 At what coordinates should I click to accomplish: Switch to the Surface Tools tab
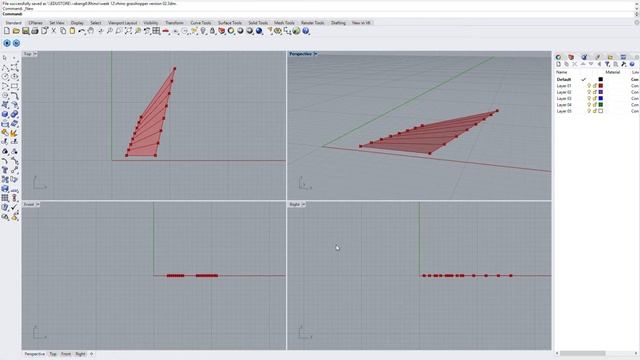[230, 23]
